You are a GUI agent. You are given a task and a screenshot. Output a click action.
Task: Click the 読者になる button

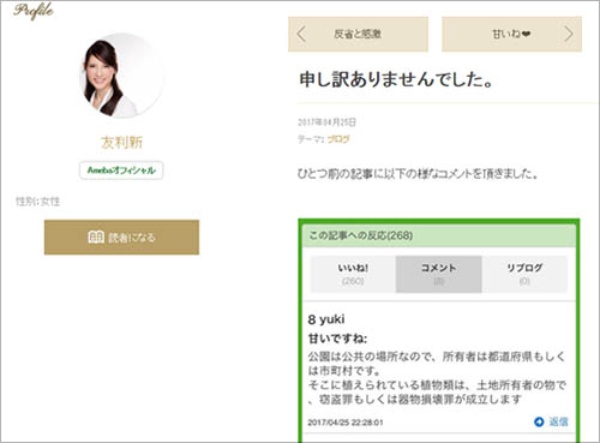point(122,237)
